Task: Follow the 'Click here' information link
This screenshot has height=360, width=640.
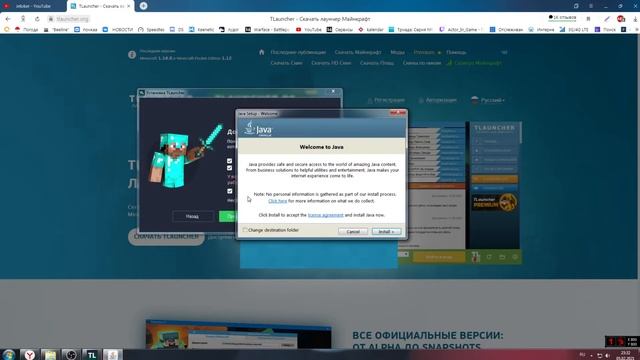Action: pos(278,201)
